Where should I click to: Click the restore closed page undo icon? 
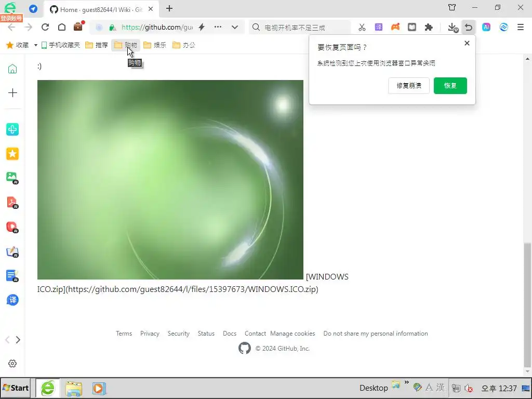pos(469,27)
